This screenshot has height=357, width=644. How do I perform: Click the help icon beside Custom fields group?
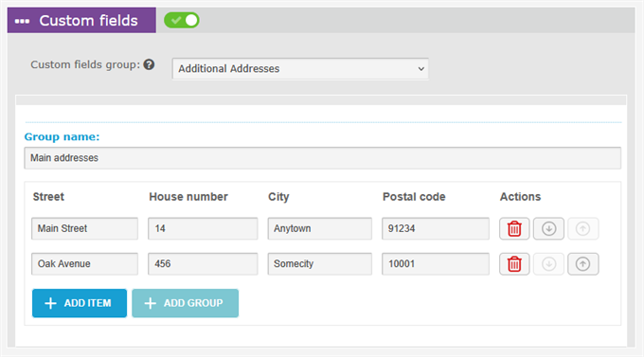click(x=149, y=64)
